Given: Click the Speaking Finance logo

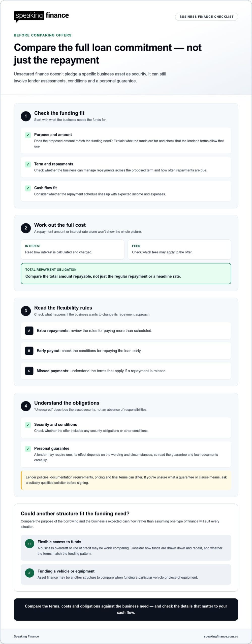Looking at the screenshot, I should [41, 17].
